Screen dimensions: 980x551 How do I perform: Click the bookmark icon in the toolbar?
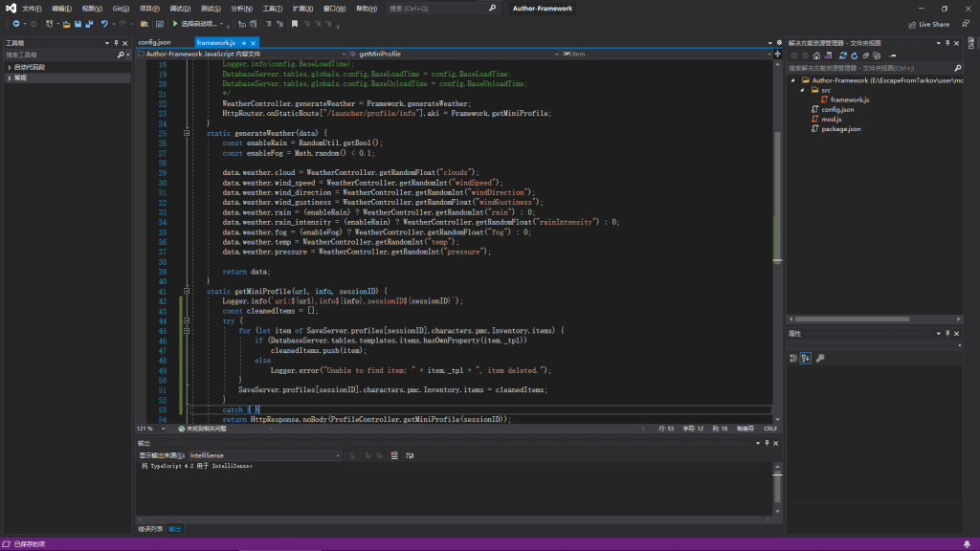pos(295,24)
